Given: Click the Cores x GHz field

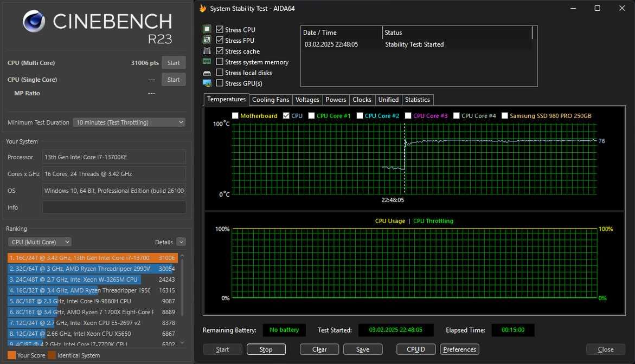Looking at the screenshot, I should (x=114, y=174).
